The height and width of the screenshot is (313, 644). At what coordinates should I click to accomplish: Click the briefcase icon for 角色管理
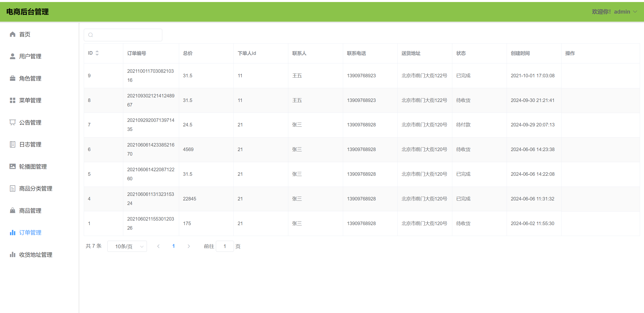click(13, 78)
